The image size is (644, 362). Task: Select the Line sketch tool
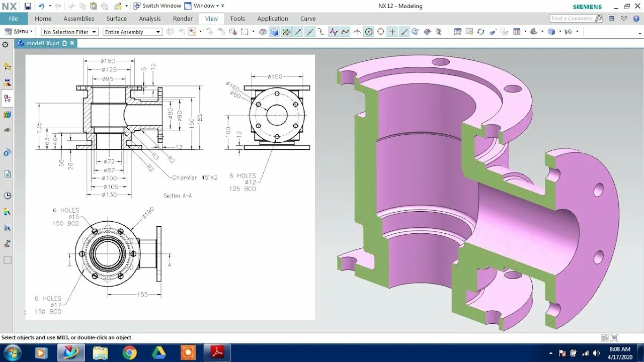297,32
